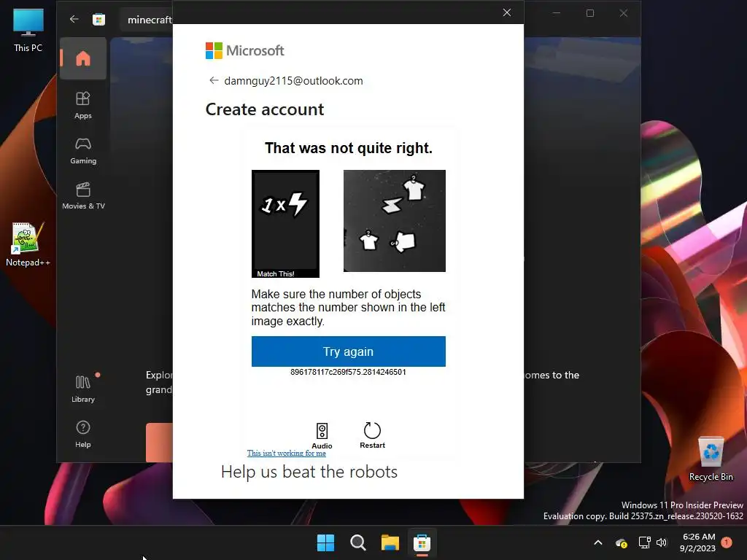Restart the captcha challenge
This screenshot has height=560, width=747.
pyautogui.click(x=372, y=435)
